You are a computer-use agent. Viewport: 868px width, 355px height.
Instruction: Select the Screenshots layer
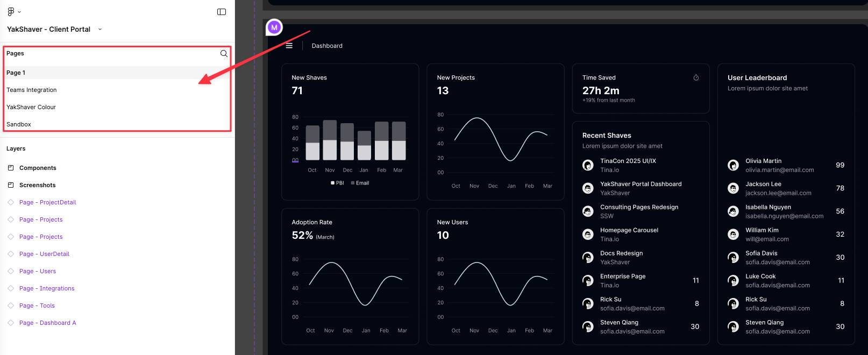pos(37,185)
